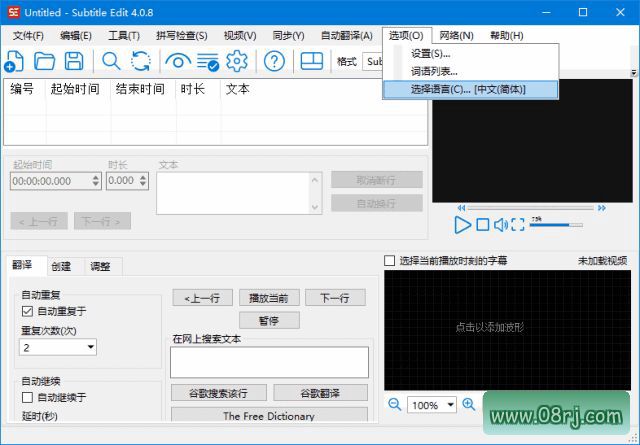The width and height of the screenshot is (640, 445).
Task: Click the 起始时间 spinner arrows
Action: click(x=96, y=181)
